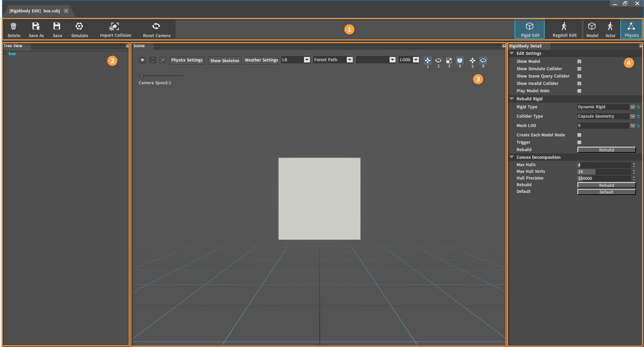Click the Delete trash icon
644x347 pixels.
coord(14,26)
